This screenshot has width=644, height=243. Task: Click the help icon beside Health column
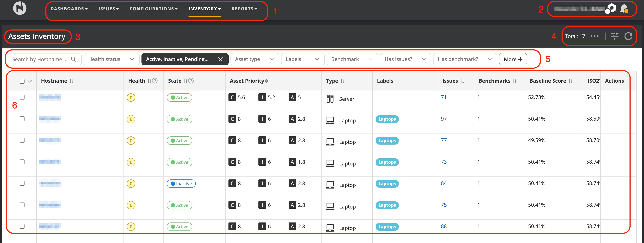pyautogui.click(x=155, y=81)
